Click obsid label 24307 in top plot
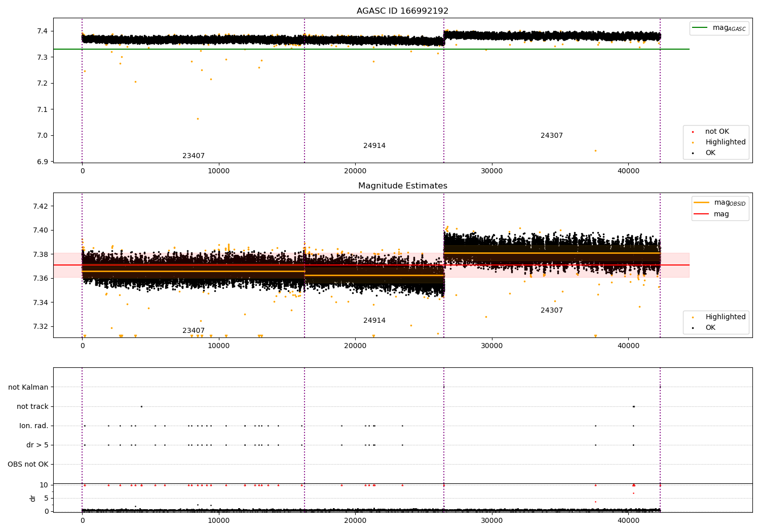 point(552,136)
